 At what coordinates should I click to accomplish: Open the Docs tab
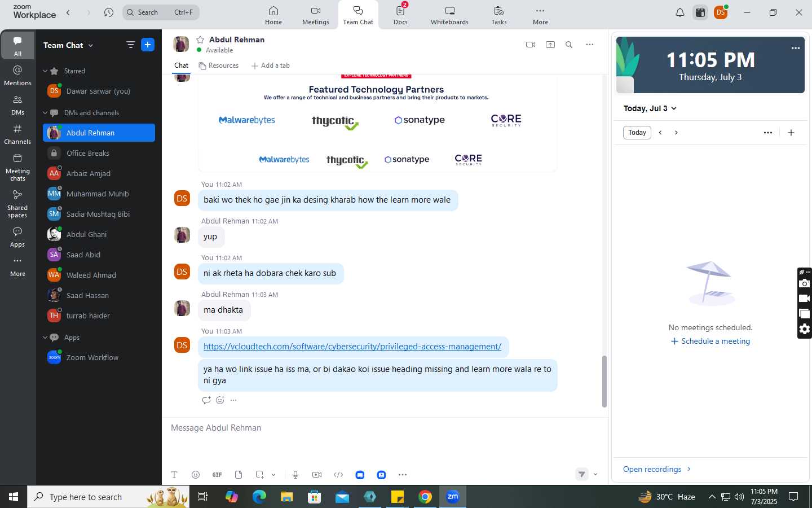pyautogui.click(x=401, y=15)
